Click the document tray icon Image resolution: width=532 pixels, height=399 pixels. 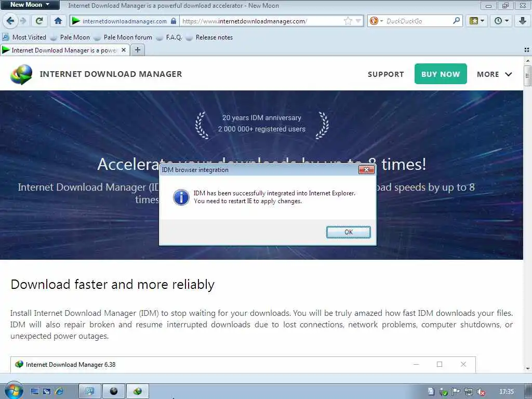(431, 392)
